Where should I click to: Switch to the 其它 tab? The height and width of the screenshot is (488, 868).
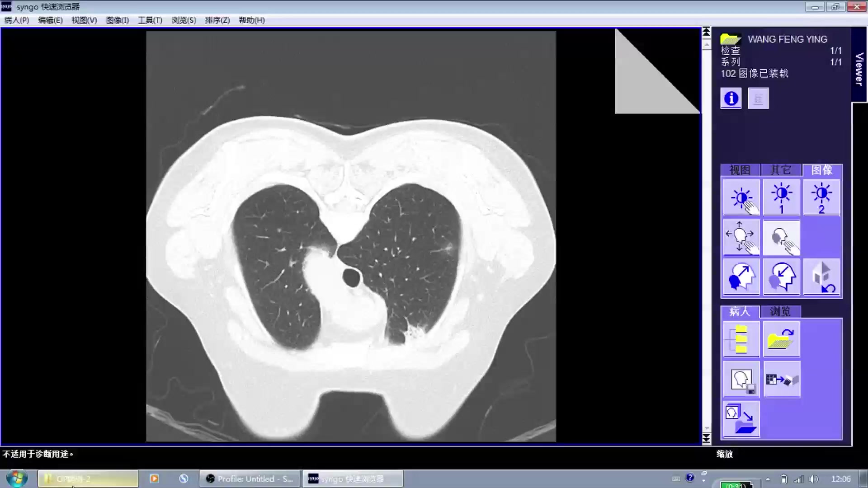781,170
